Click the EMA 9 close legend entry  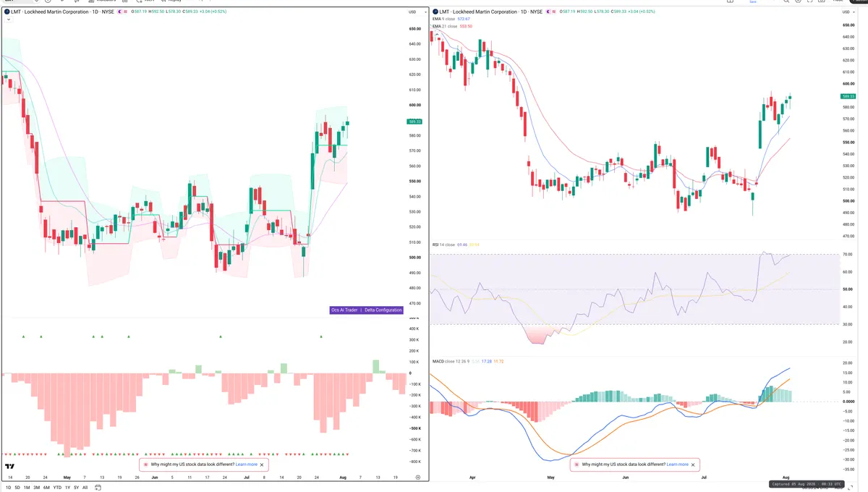coord(445,19)
